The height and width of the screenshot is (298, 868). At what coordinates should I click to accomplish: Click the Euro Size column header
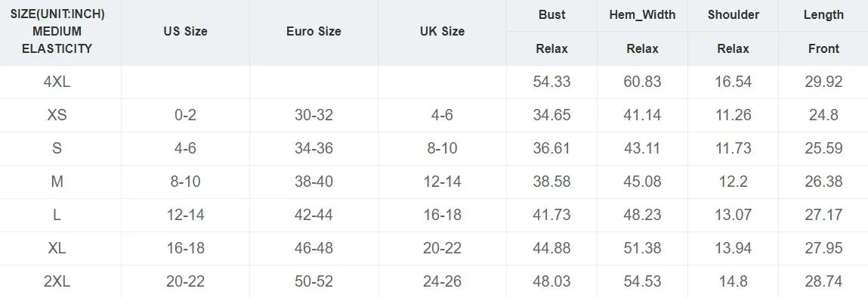(x=314, y=32)
